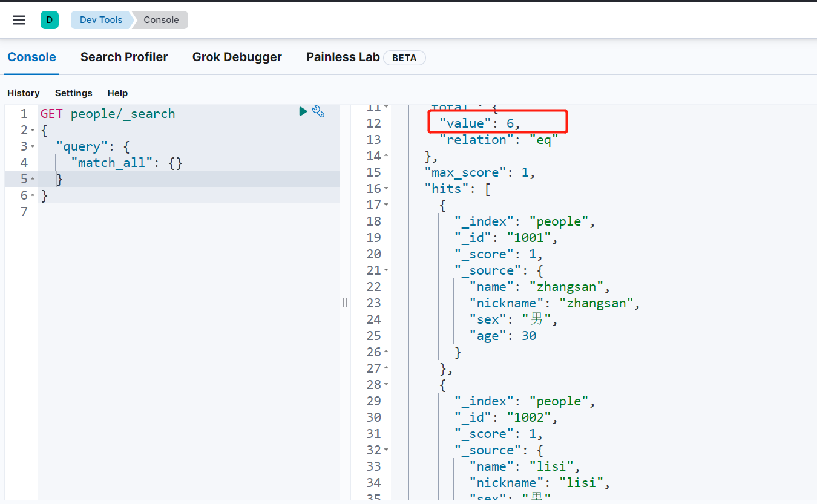This screenshot has height=504, width=817.
Task: Open the main navigation hamburger menu
Action: [x=19, y=20]
